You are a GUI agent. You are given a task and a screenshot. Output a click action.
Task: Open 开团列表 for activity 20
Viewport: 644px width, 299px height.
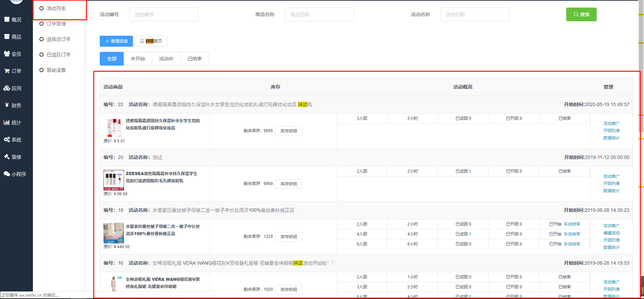[x=611, y=184]
